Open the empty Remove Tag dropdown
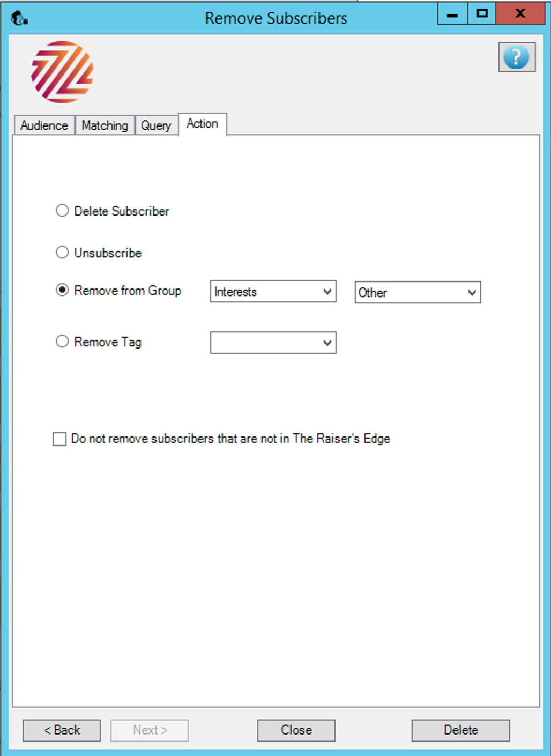 (x=273, y=343)
